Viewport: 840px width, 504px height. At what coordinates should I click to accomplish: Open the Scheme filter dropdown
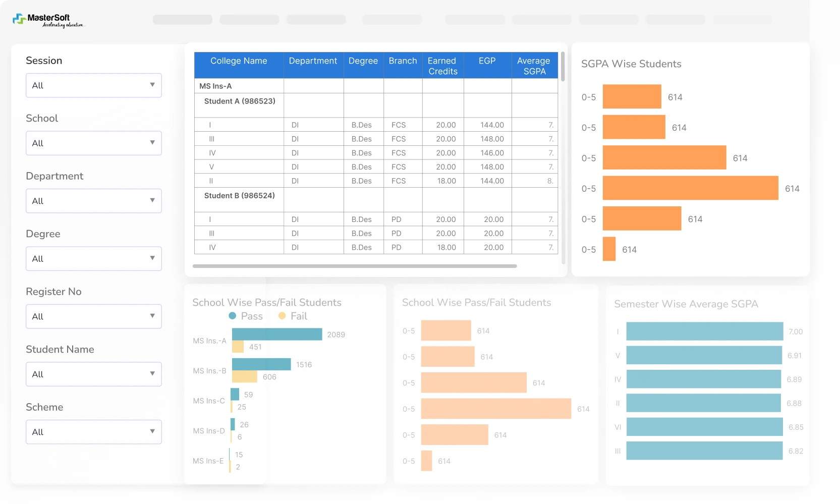(93, 432)
